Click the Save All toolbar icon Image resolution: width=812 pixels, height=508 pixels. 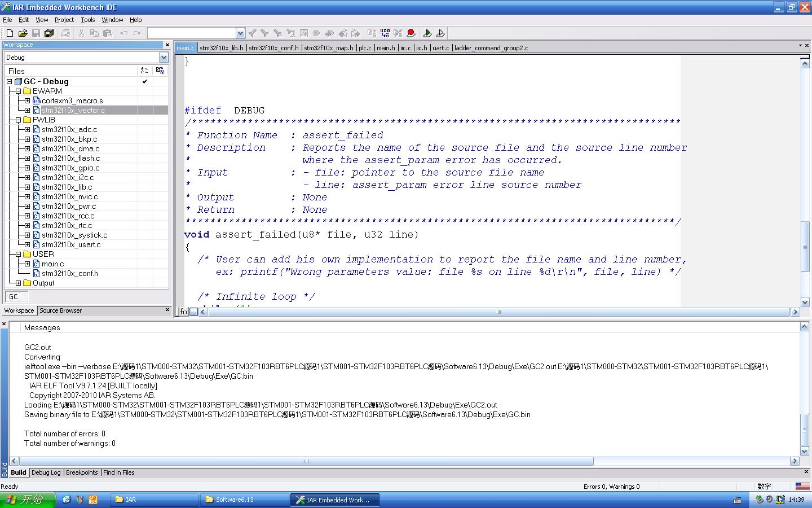49,33
